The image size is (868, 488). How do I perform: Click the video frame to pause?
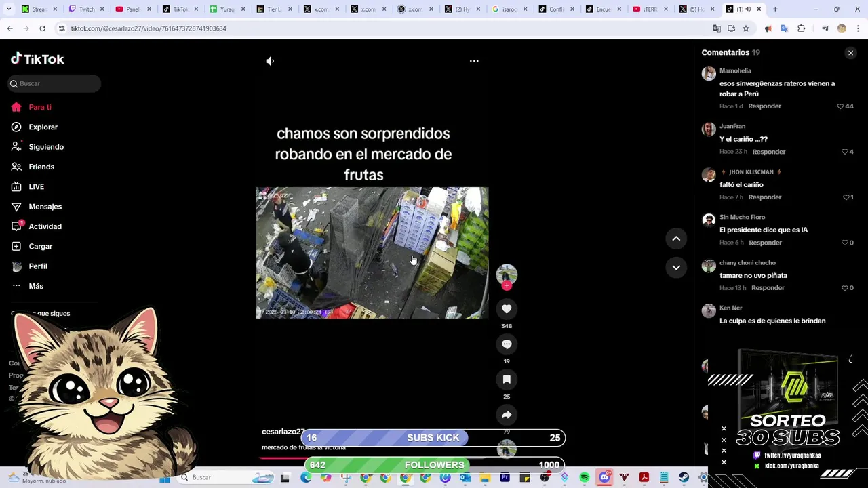coord(372,253)
